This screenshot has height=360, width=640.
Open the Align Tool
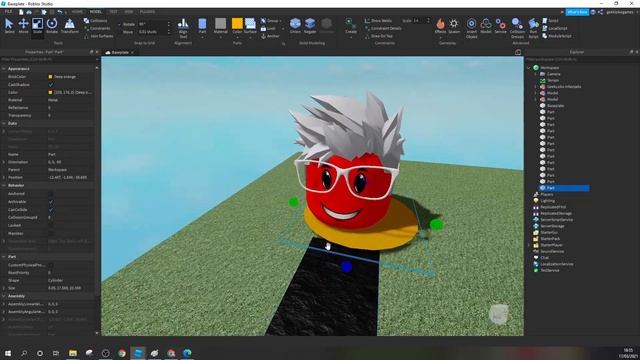coord(183,28)
